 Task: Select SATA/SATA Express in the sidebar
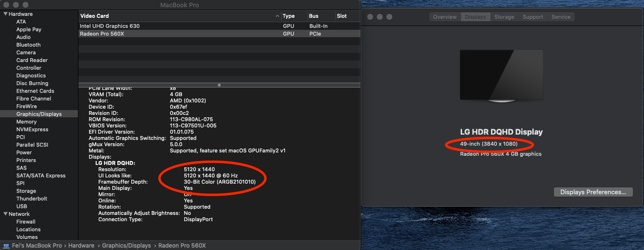pyautogui.click(x=41, y=175)
